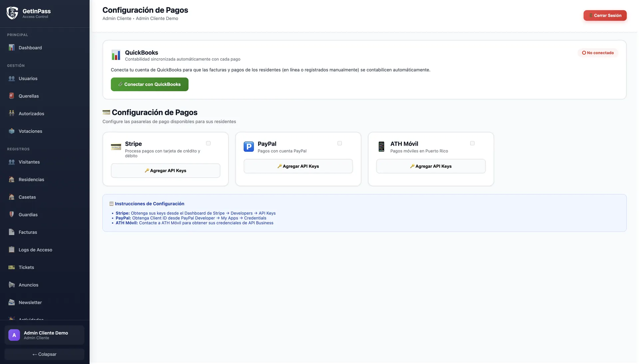Click the Anuncios megaphone icon
Screen dimensions: 639x364
(12, 285)
